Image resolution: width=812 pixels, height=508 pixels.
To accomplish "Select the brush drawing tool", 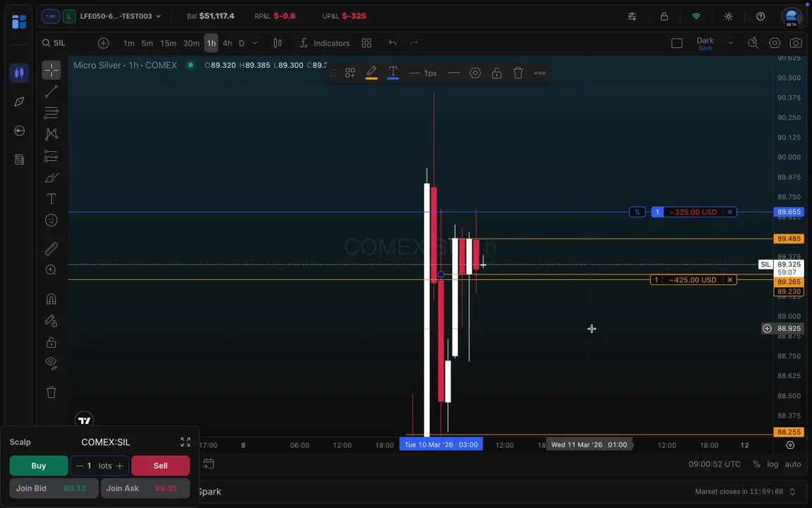I will point(51,177).
